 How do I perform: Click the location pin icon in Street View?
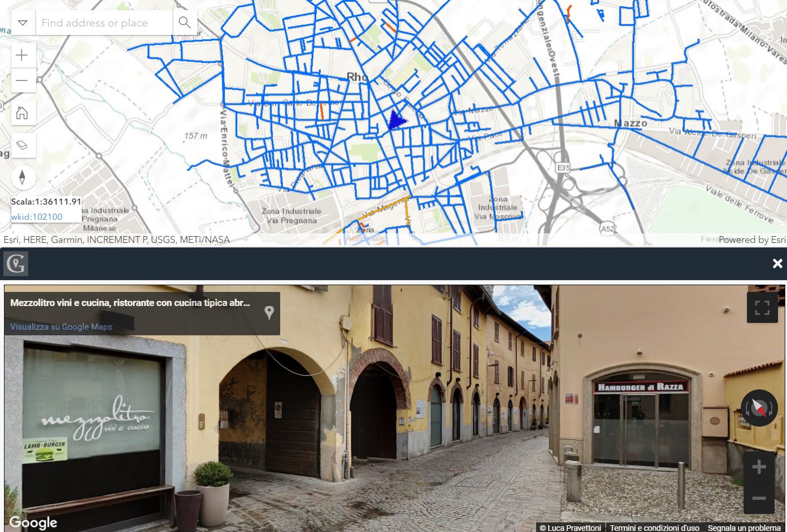(x=269, y=313)
